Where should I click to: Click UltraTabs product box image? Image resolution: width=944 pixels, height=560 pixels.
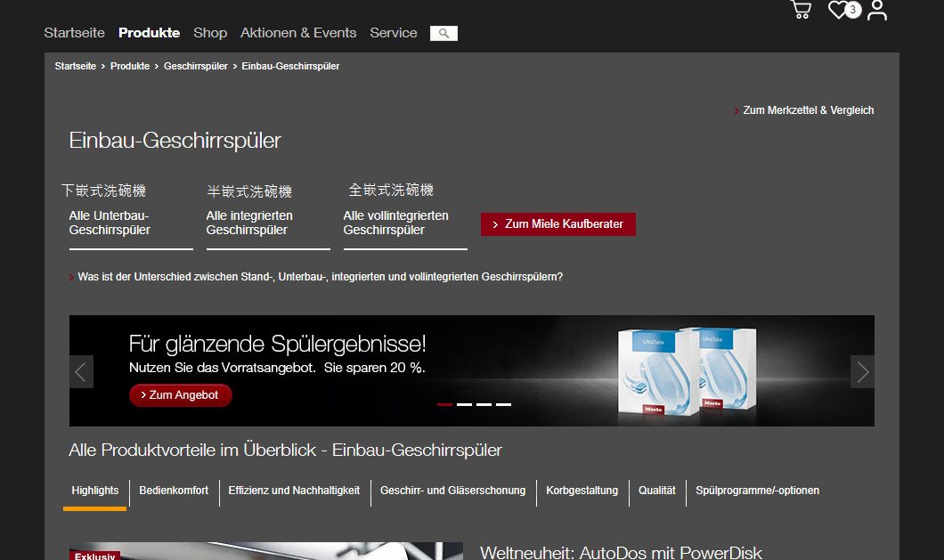[687, 372]
